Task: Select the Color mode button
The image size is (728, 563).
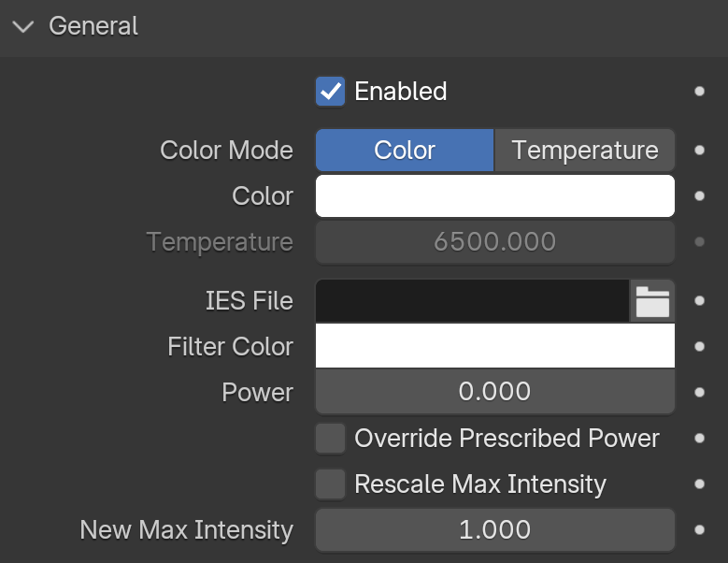Action: pos(405,150)
